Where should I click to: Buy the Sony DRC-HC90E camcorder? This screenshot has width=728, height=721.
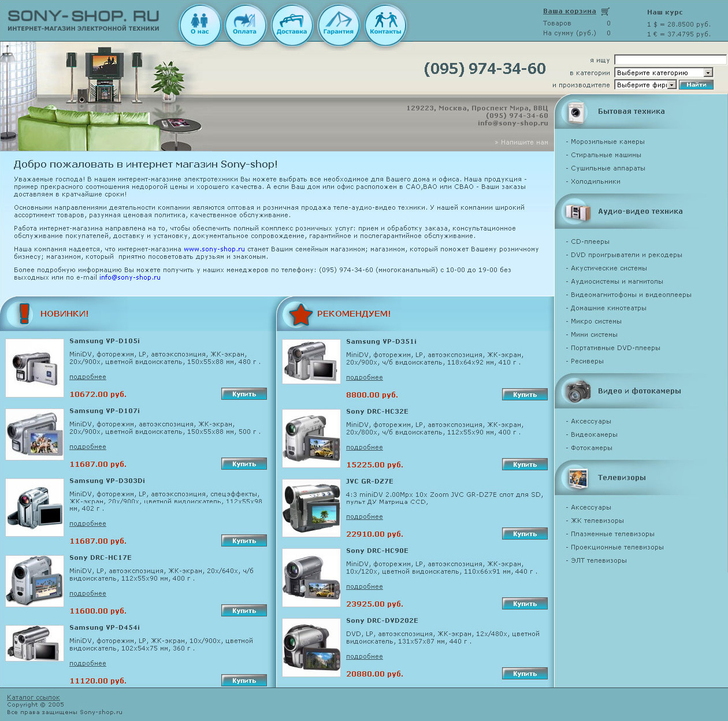pyautogui.click(x=525, y=604)
